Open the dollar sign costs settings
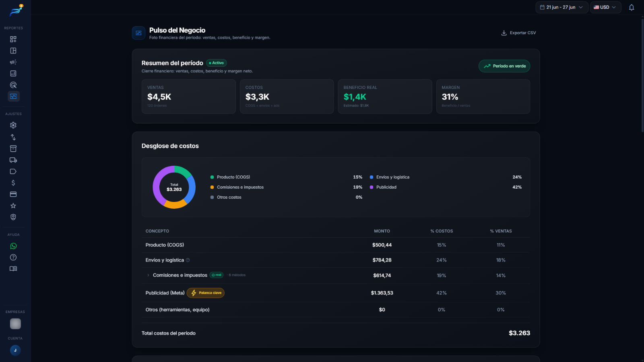The width and height of the screenshot is (644, 362). pos(13,183)
